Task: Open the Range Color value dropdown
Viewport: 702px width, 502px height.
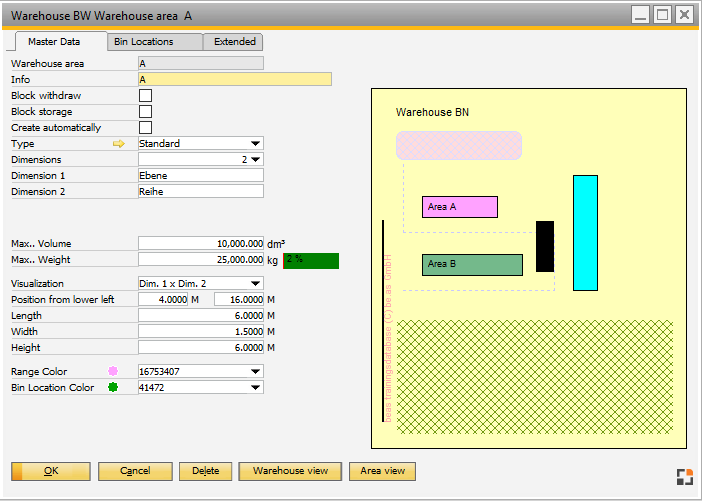Action: pyautogui.click(x=256, y=371)
